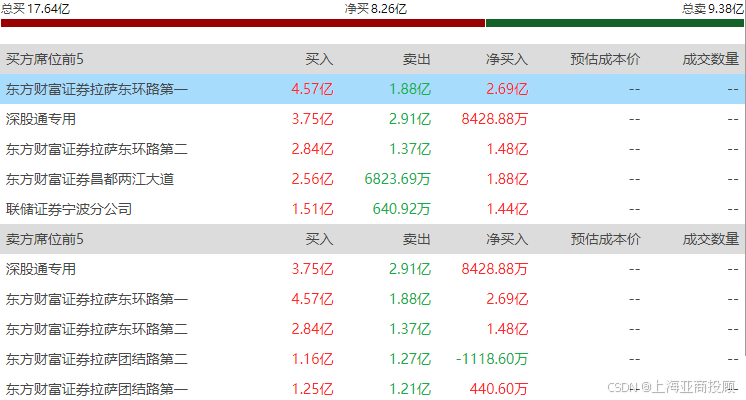Click the 买方席位前5 section header
The image size is (746, 400).
(x=45, y=59)
